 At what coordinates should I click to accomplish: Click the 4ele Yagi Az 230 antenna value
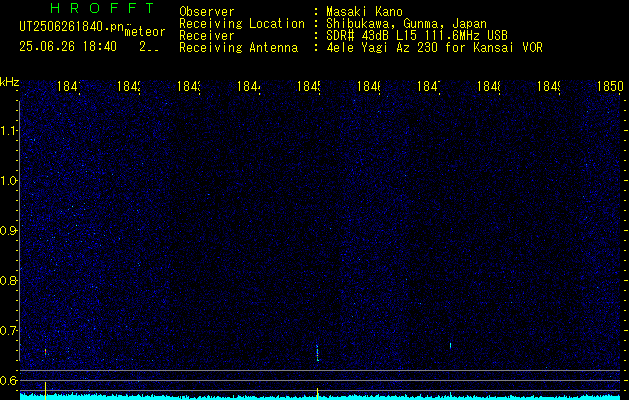tap(434, 48)
